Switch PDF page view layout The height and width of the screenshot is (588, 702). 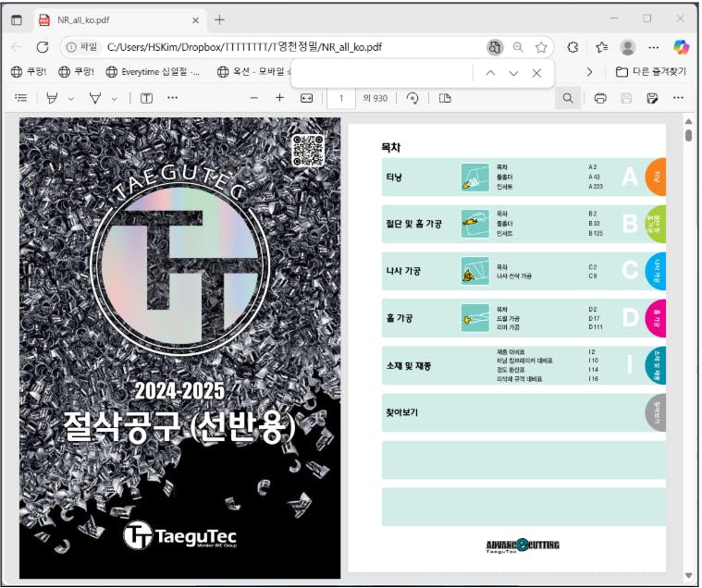(445, 98)
